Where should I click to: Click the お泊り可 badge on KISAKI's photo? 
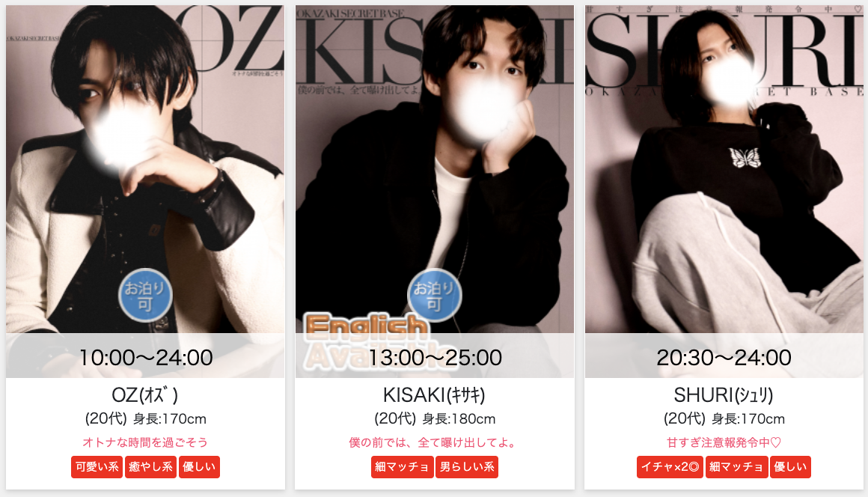pyautogui.click(x=435, y=296)
